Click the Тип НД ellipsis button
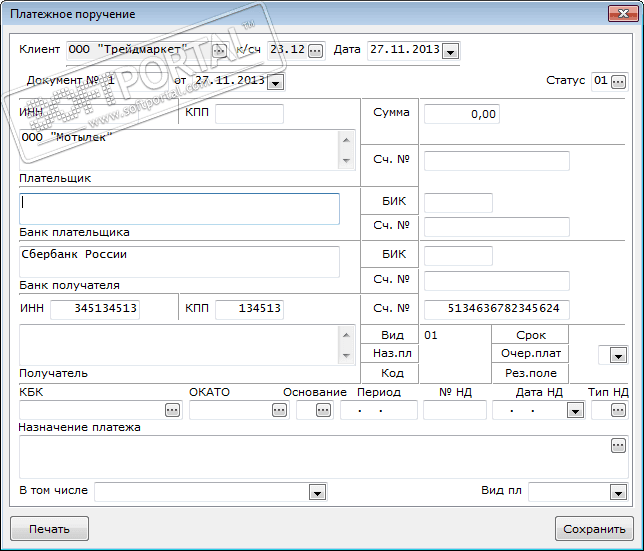 point(618,410)
